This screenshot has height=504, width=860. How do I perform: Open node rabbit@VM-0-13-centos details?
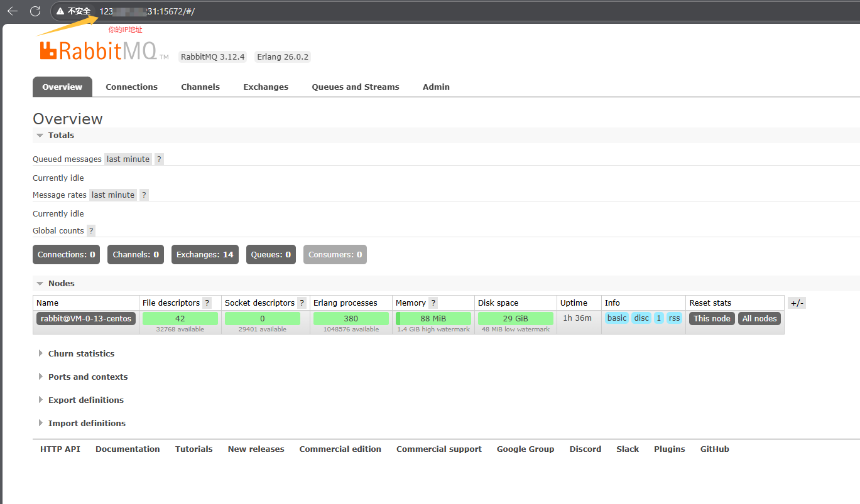(86, 318)
